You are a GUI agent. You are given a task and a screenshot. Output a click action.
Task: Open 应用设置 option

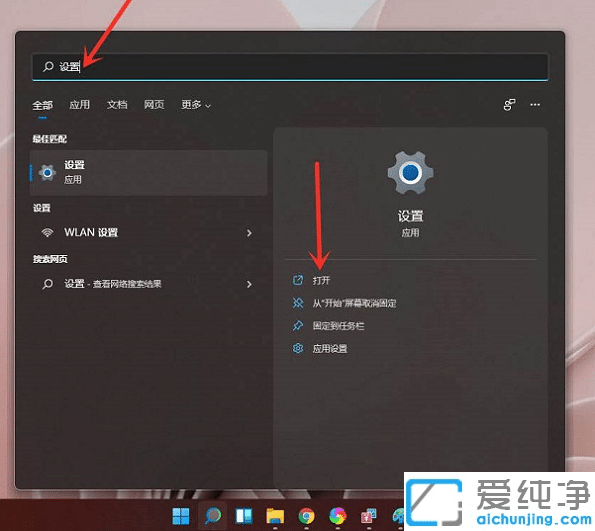coord(330,348)
